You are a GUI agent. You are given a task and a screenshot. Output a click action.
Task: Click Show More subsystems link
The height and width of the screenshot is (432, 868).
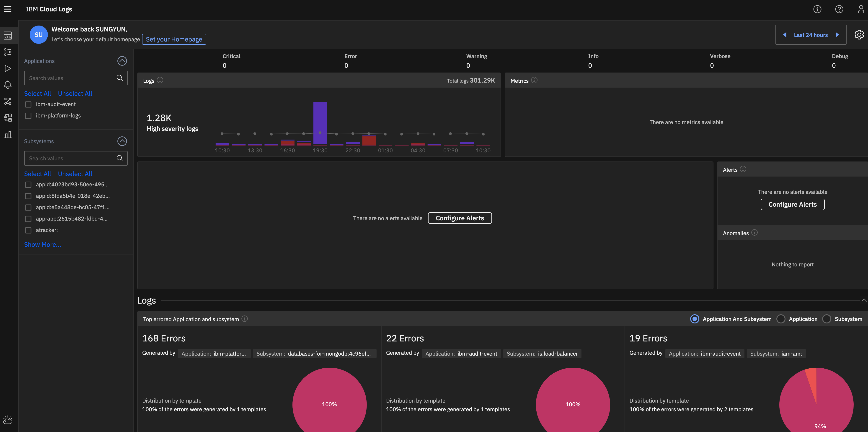pos(42,245)
